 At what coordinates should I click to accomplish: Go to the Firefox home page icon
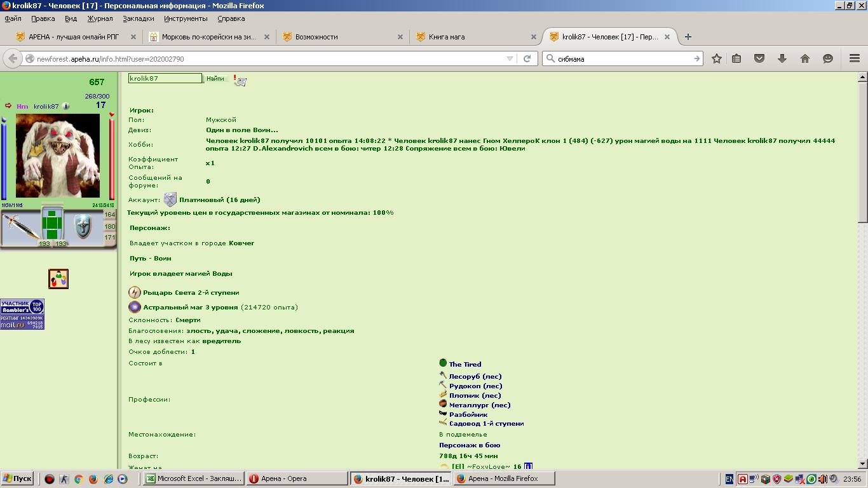tap(805, 58)
